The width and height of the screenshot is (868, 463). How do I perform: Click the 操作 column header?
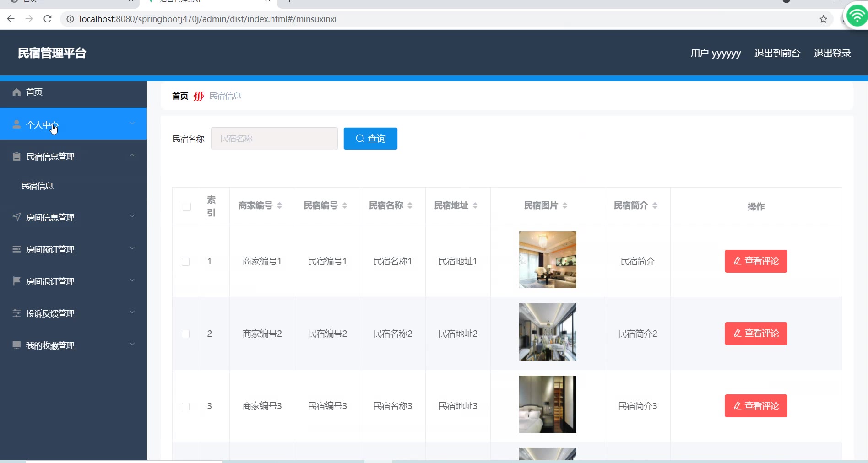(x=756, y=207)
